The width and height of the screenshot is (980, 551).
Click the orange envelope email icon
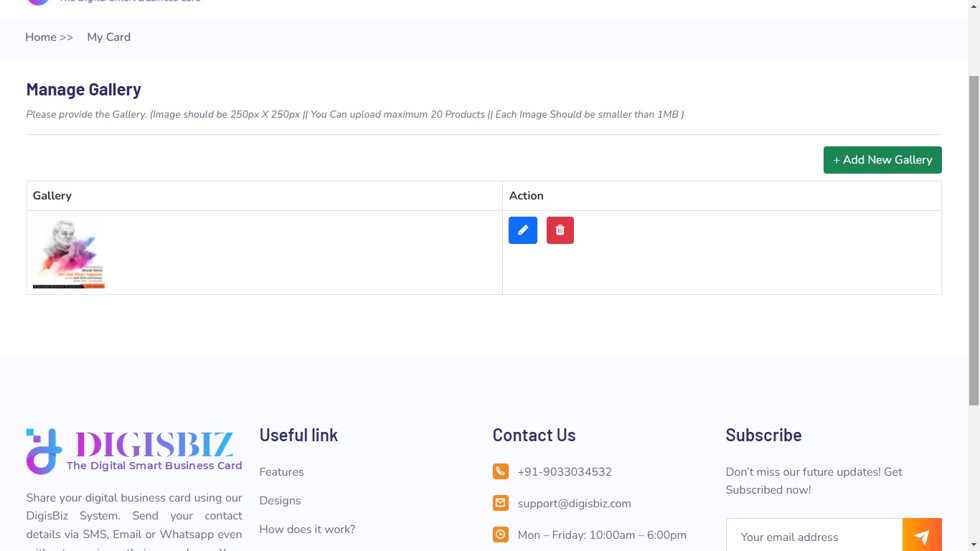(x=501, y=503)
